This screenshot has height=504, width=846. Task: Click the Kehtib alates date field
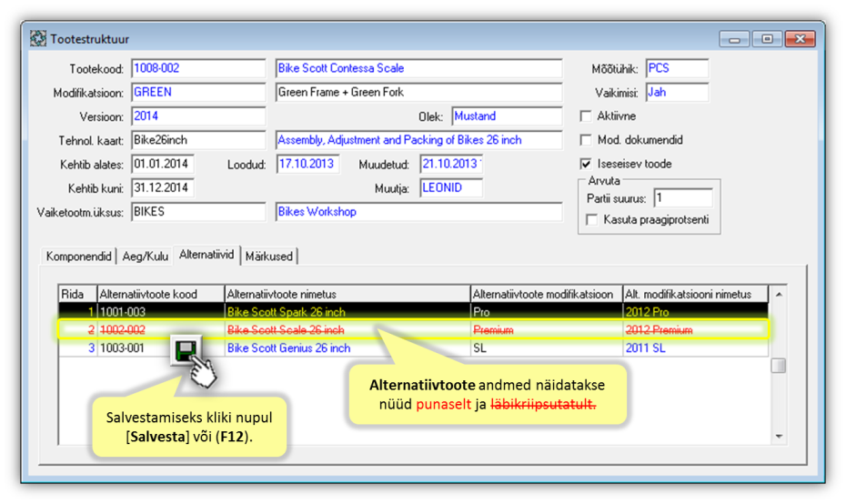(163, 164)
